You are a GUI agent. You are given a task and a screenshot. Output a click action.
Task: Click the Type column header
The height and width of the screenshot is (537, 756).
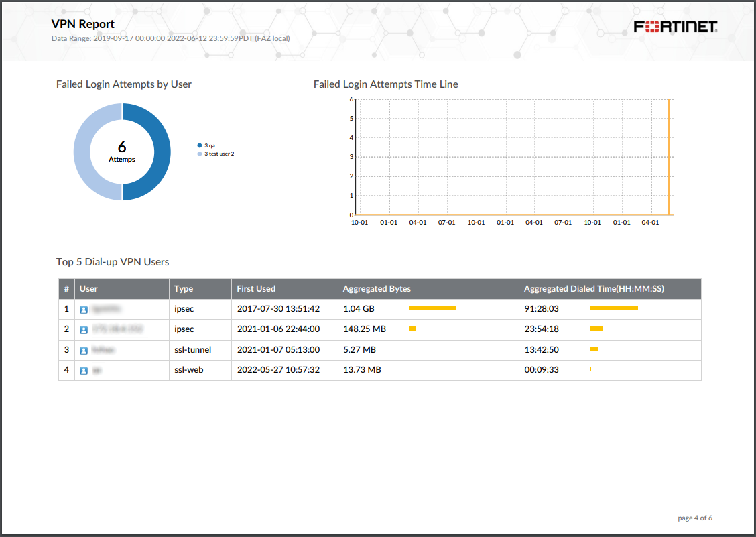coord(200,288)
